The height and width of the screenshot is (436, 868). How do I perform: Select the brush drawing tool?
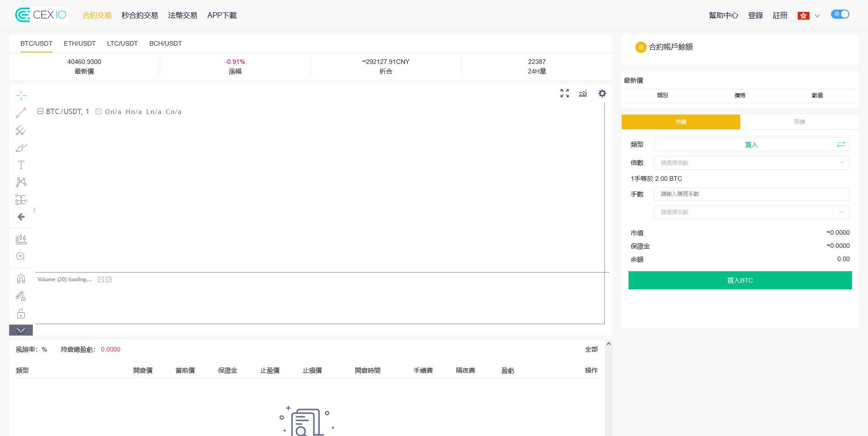pos(21,147)
